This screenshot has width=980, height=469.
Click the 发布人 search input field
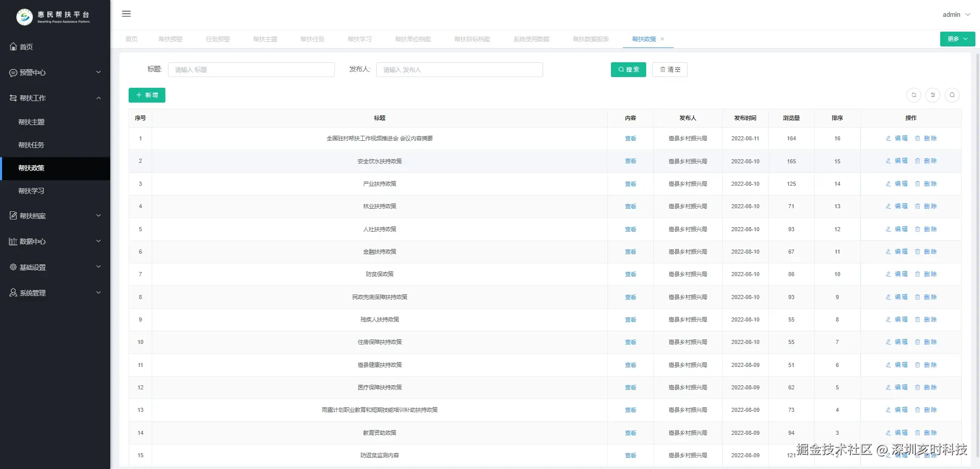pyautogui.click(x=459, y=69)
